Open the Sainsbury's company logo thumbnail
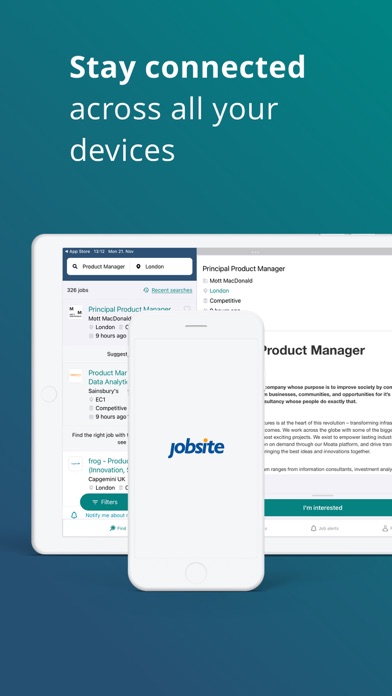Image resolution: width=392 pixels, height=696 pixels. tap(75, 376)
